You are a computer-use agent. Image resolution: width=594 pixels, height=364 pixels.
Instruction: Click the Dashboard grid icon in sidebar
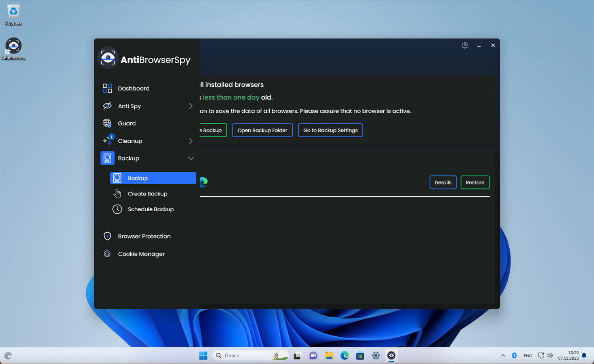coord(107,88)
